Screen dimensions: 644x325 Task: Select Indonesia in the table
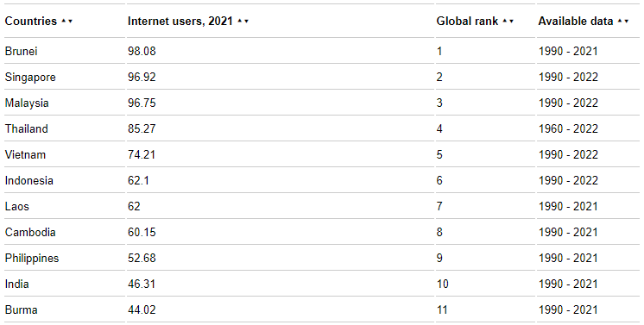[x=28, y=180]
